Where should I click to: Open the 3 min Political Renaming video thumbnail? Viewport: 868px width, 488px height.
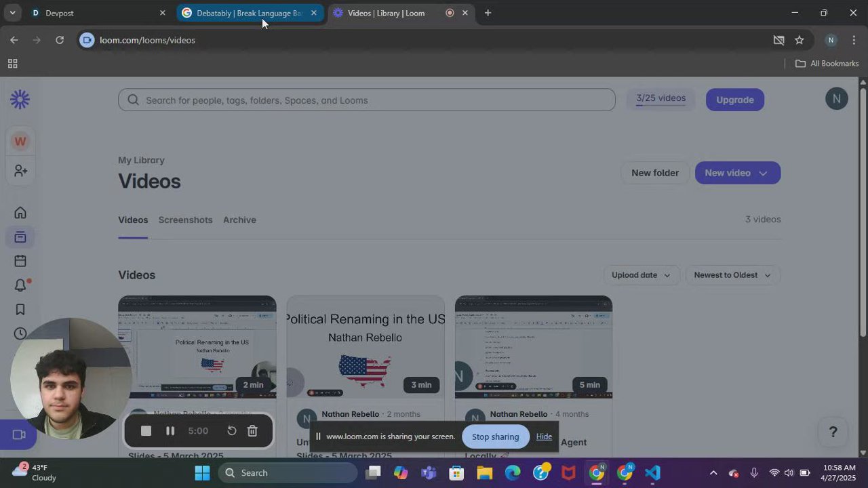click(366, 347)
